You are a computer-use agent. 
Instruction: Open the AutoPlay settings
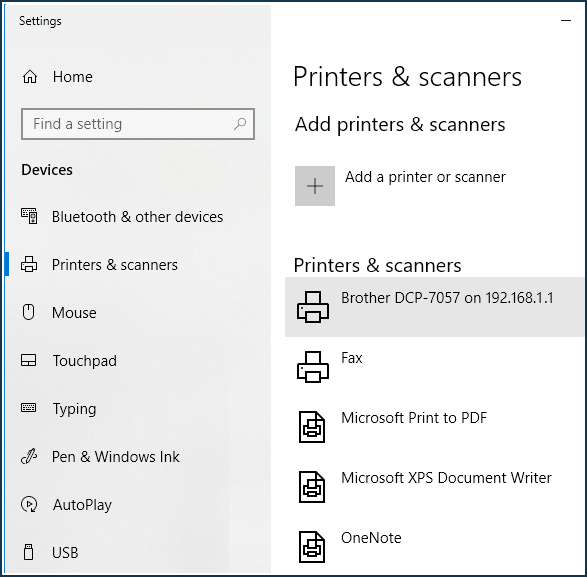(82, 505)
